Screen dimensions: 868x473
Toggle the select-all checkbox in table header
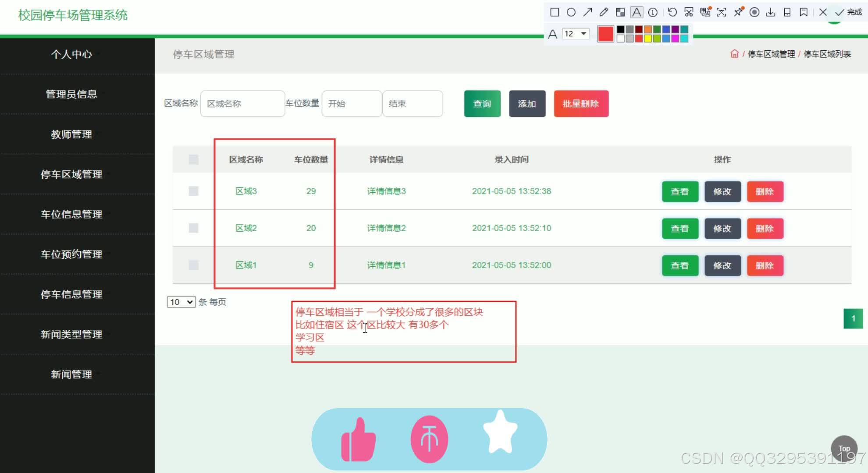point(193,159)
